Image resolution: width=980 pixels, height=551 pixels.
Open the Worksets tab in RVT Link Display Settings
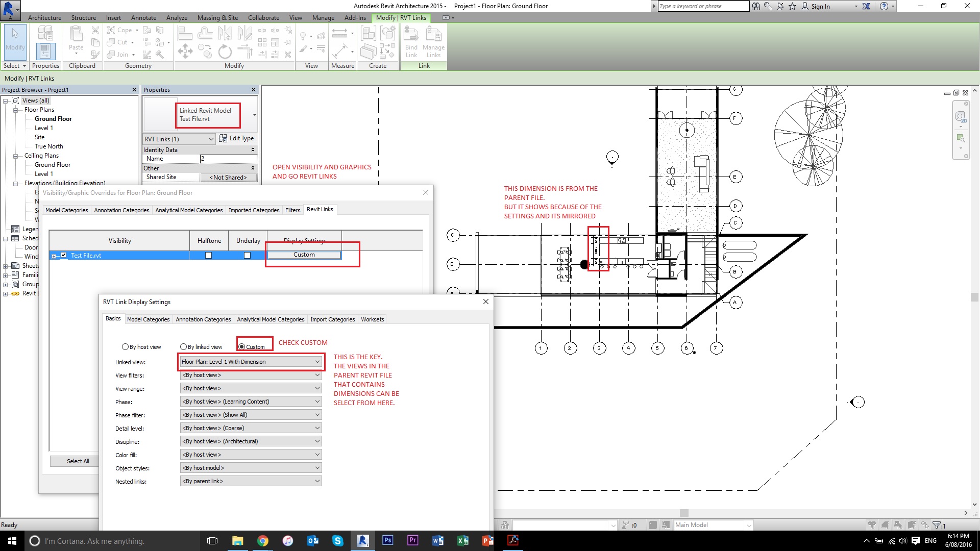point(372,319)
